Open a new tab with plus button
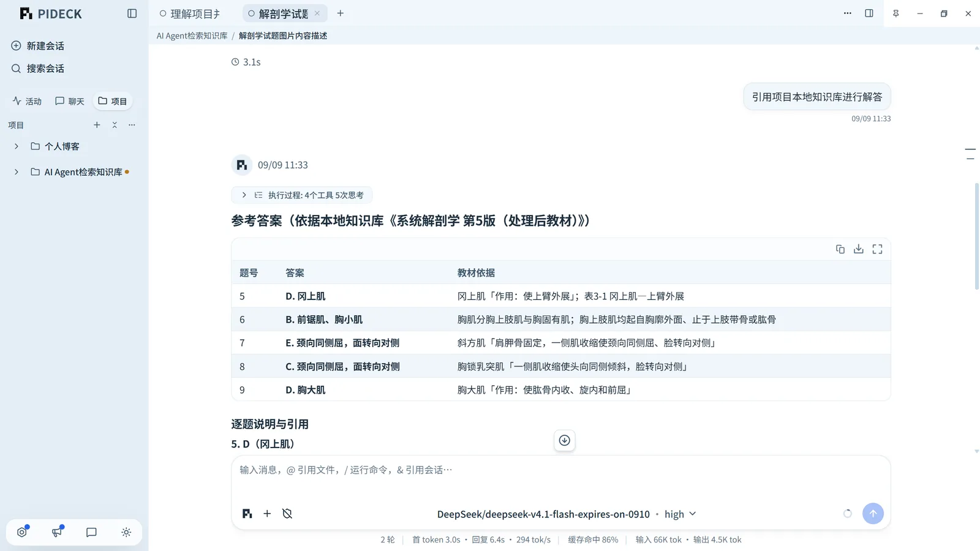The image size is (980, 551). click(341, 13)
